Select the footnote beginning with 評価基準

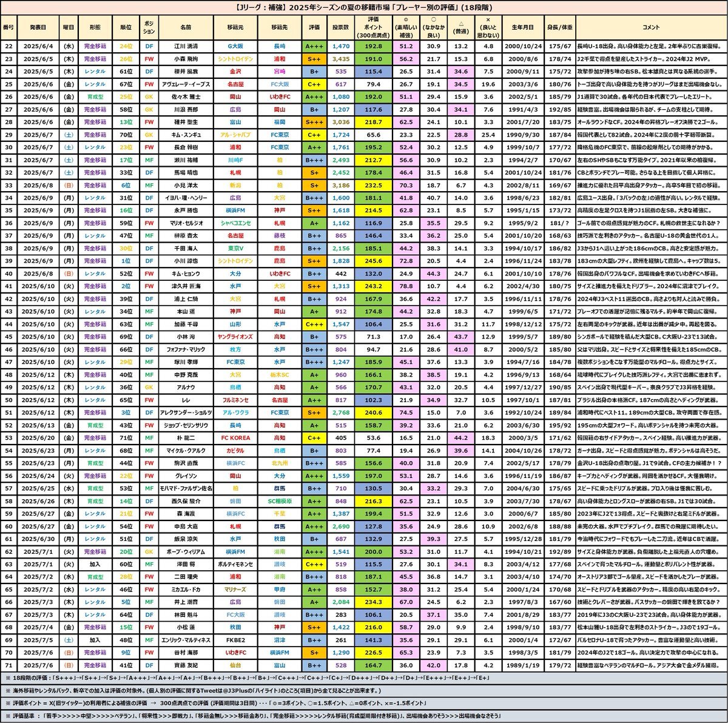pyautogui.click(x=252, y=716)
